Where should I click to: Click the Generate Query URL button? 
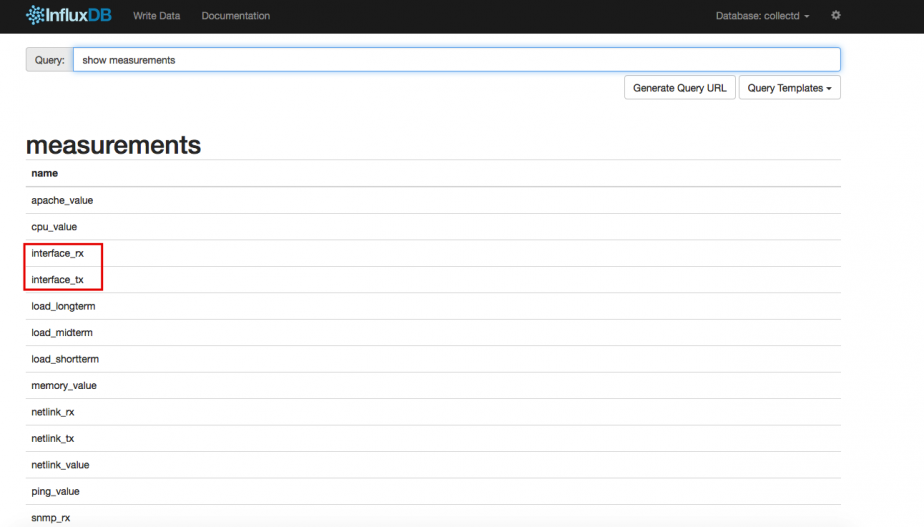pyautogui.click(x=679, y=88)
